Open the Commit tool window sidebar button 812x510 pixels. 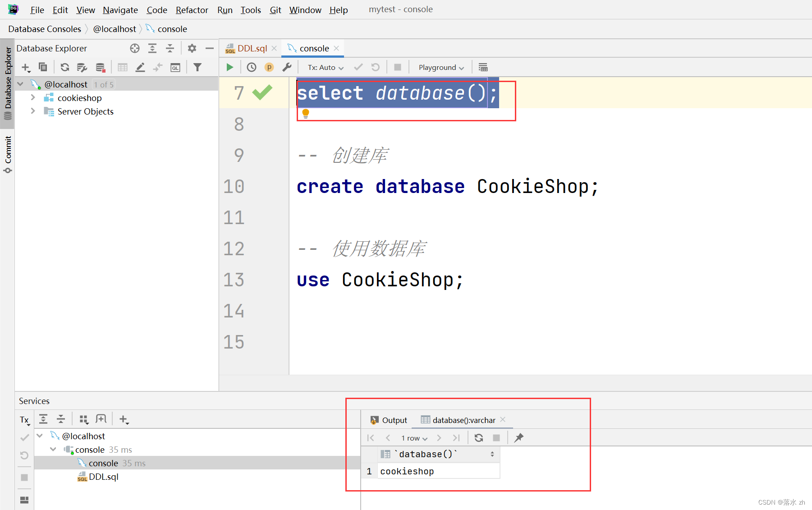click(x=8, y=155)
